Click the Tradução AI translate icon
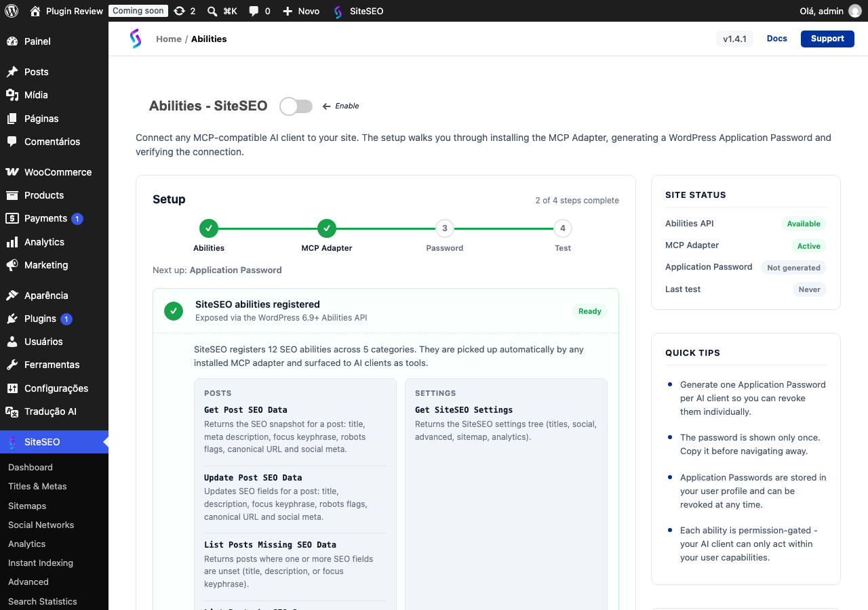868x610 pixels. (x=12, y=411)
